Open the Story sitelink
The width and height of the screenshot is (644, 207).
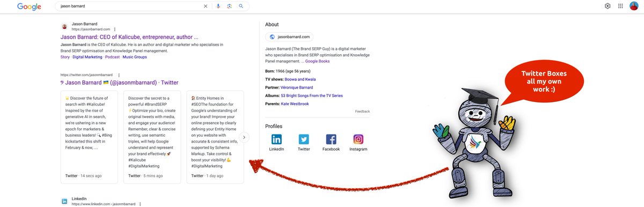point(65,57)
